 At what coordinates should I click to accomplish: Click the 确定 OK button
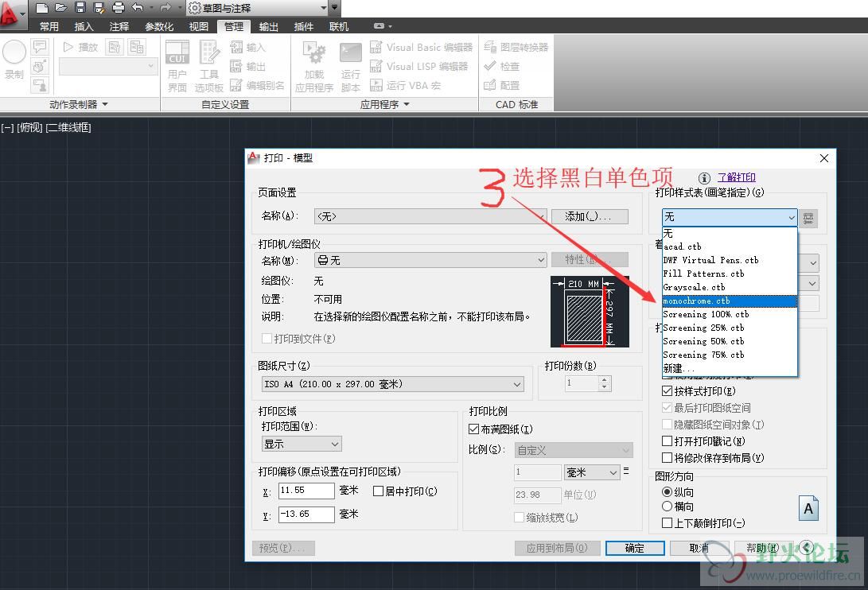coord(635,548)
